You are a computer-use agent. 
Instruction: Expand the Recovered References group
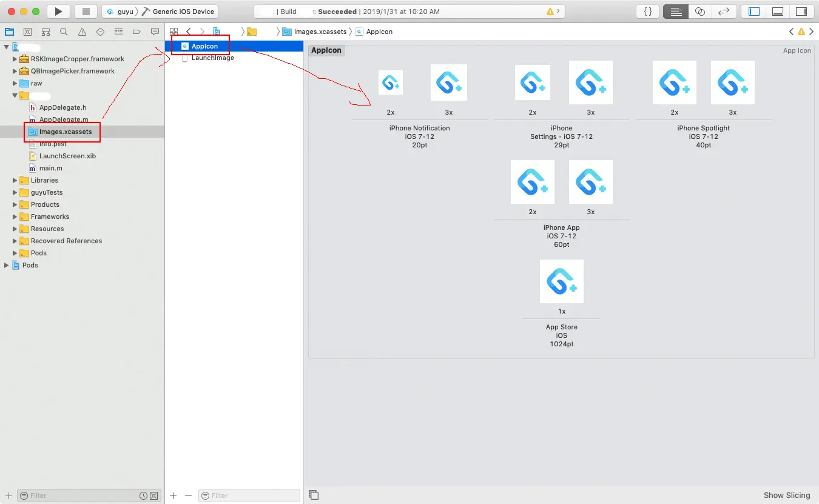pos(15,241)
